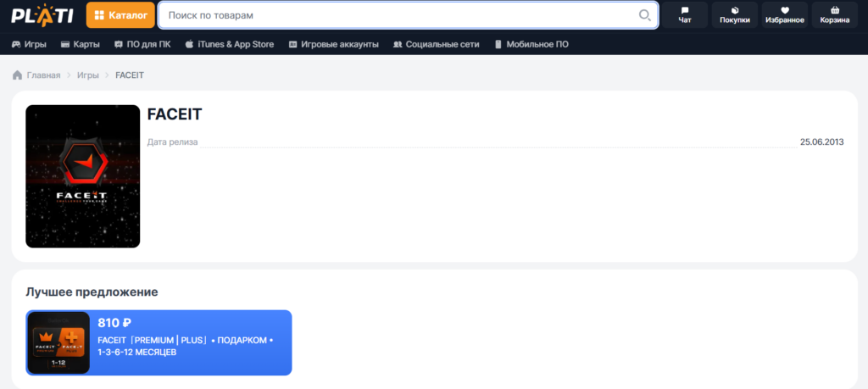
Task: Click the magnifier search icon
Action: tap(644, 15)
